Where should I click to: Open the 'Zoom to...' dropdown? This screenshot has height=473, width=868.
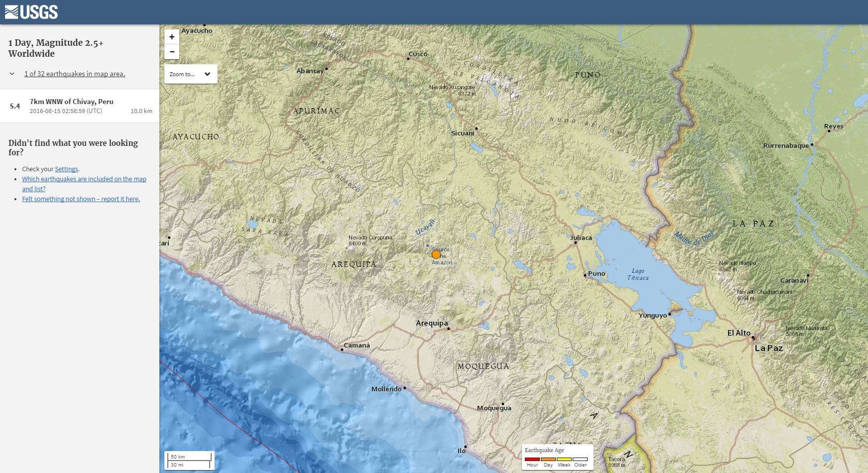point(191,74)
